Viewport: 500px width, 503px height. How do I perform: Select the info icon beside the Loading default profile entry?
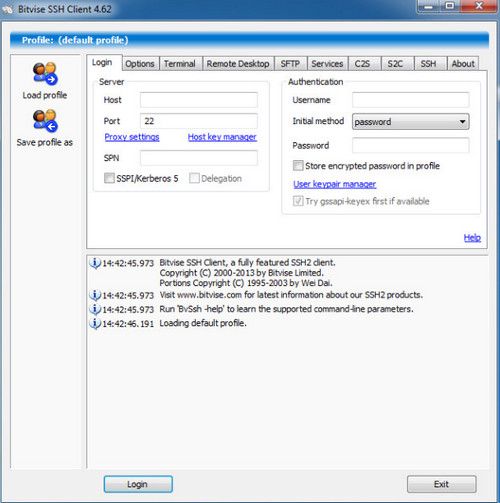tap(95, 323)
